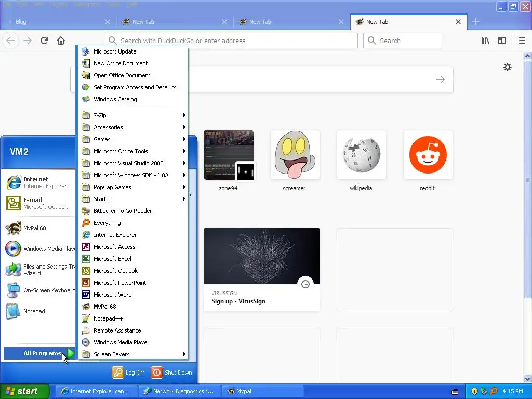Viewport: 532px width, 399px height.
Task: Open pinned E-mail Microsoft Outlook entry
Action: coord(39,203)
